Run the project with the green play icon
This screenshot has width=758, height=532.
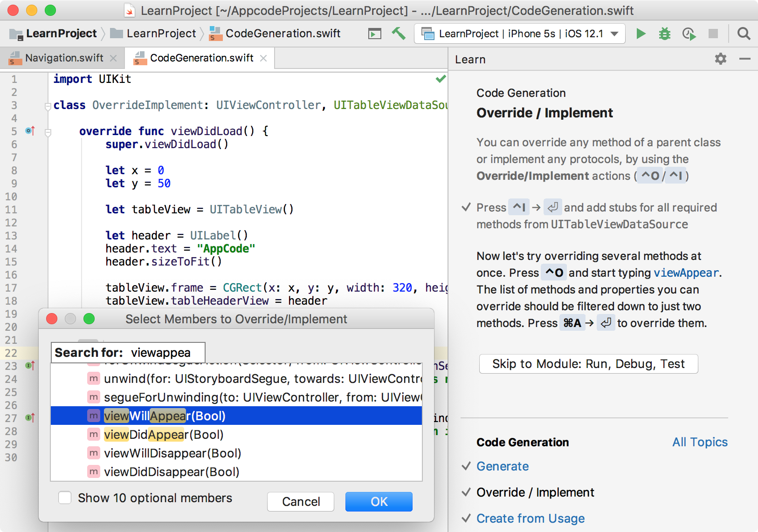[x=641, y=34]
